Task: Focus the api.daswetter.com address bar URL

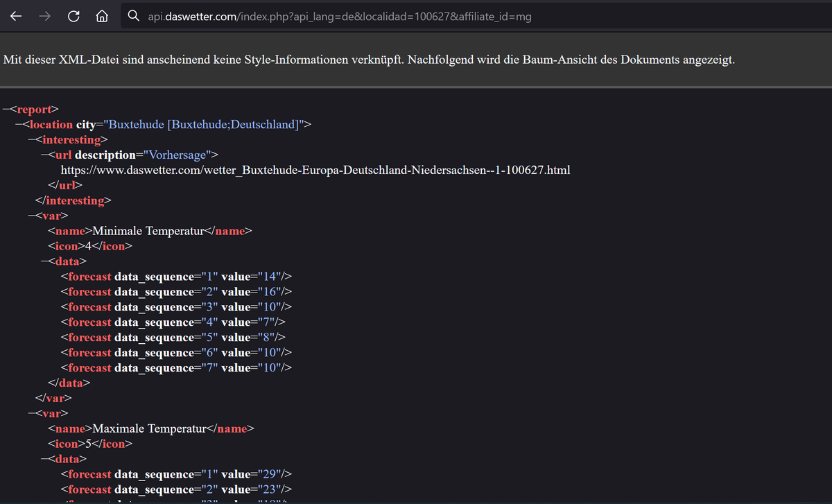Action: (x=340, y=17)
